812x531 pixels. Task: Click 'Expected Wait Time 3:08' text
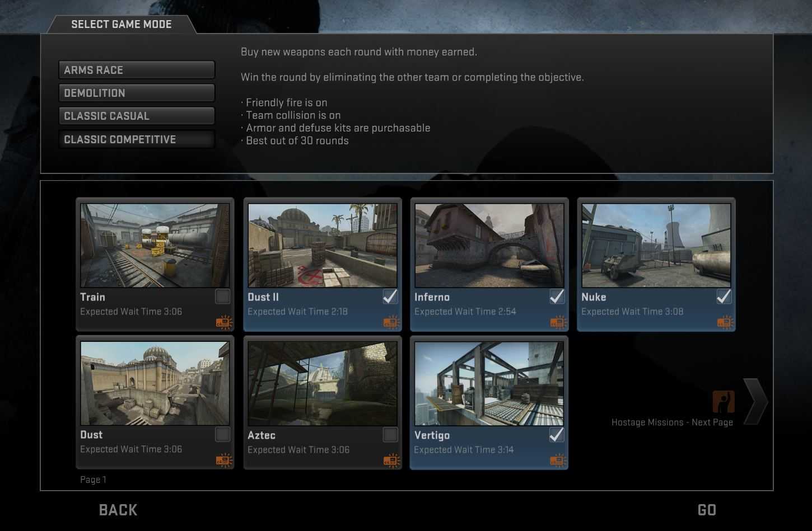tap(632, 312)
